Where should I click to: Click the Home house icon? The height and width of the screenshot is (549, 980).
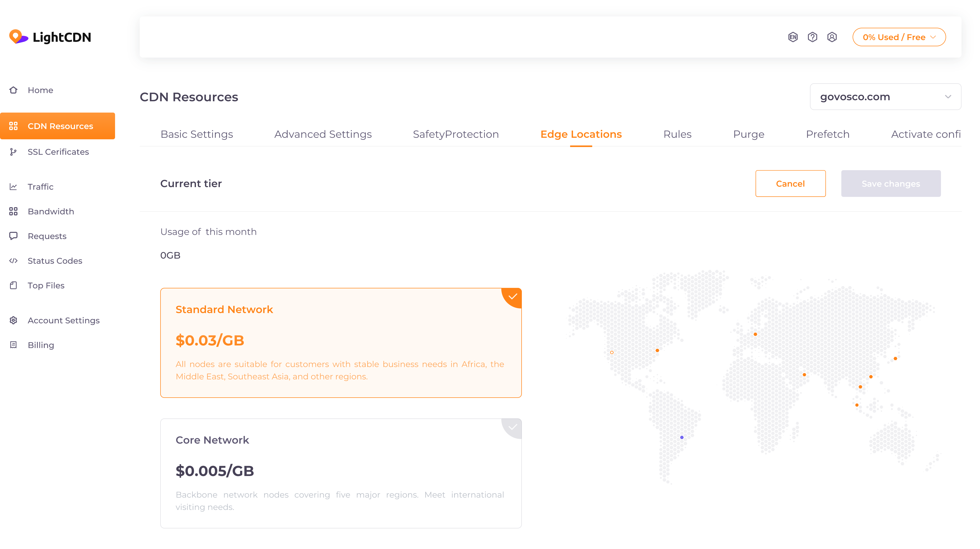tap(13, 90)
